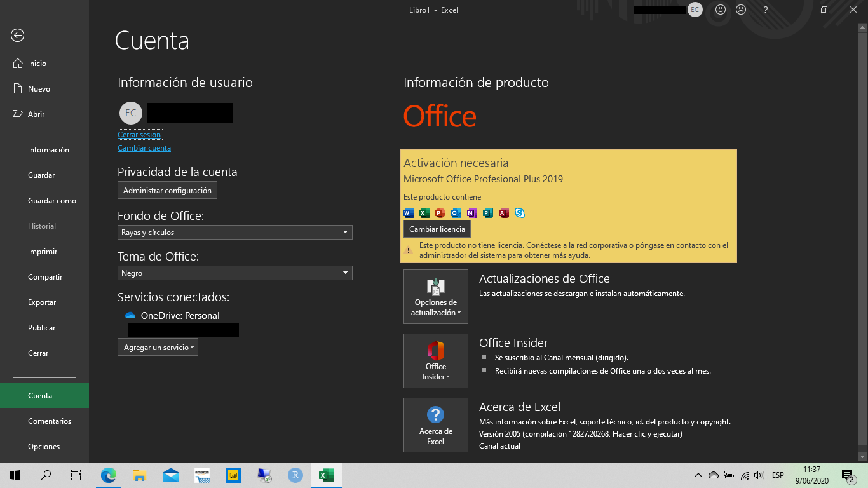This screenshot has height=488, width=868.
Task: Open File Explorer from taskbar
Action: tap(140, 475)
